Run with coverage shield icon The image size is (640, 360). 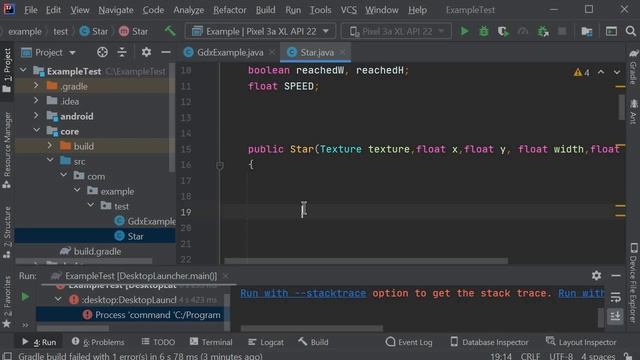click(503, 31)
